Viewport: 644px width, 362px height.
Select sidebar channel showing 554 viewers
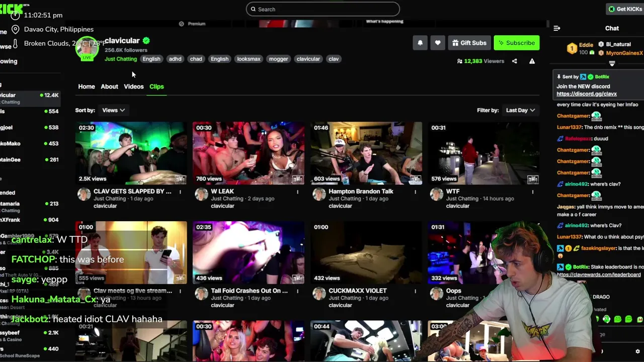[29, 111]
